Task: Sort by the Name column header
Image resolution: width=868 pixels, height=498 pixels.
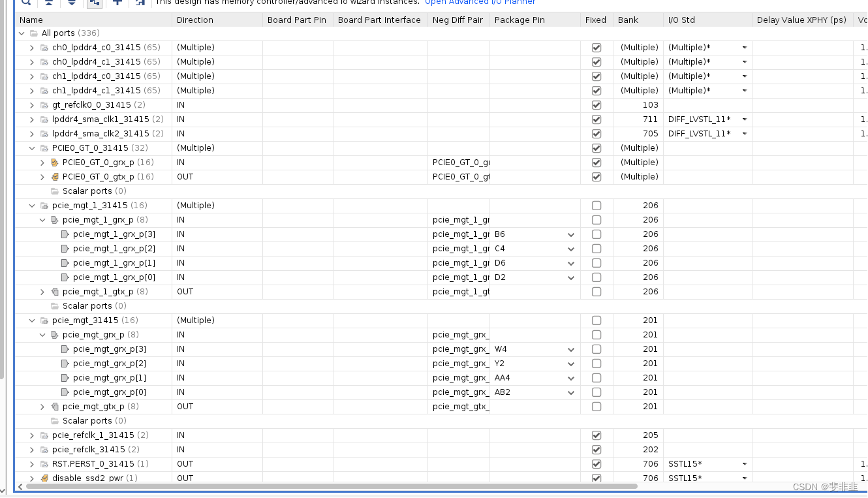Action: [93, 20]
